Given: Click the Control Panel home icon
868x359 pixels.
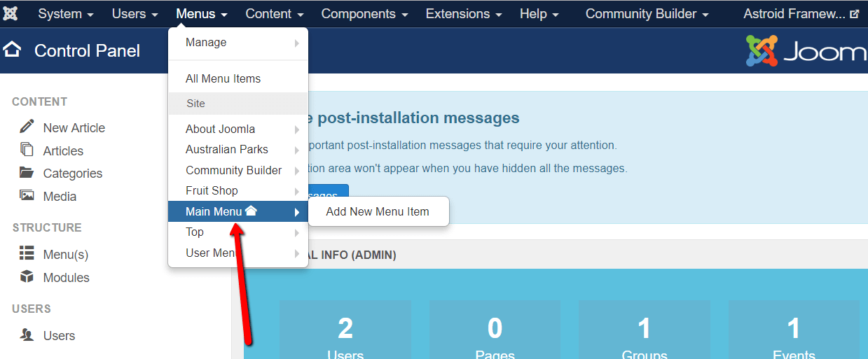Looking at the screenshot, I should [12, 50].
